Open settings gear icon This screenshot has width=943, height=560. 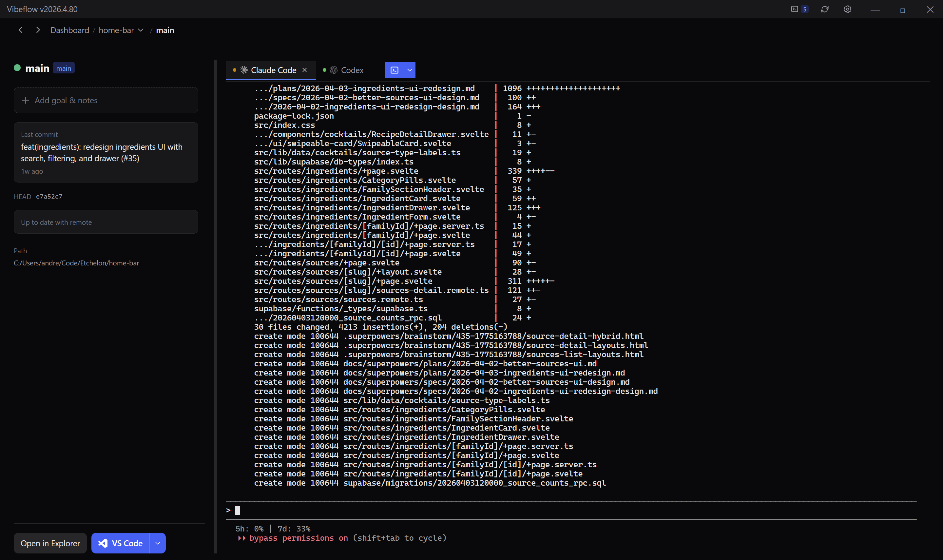(848, 9)
